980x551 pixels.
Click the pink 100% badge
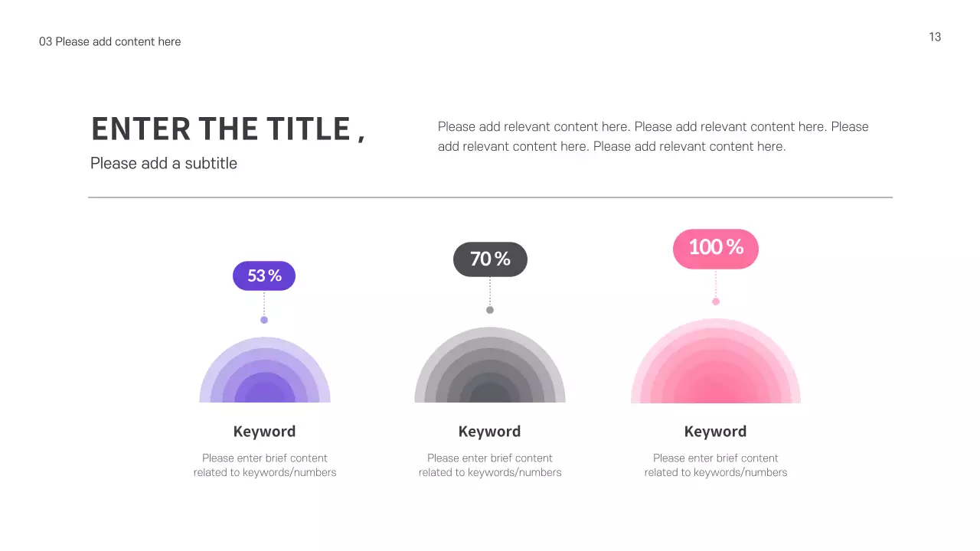coord(715,248)
